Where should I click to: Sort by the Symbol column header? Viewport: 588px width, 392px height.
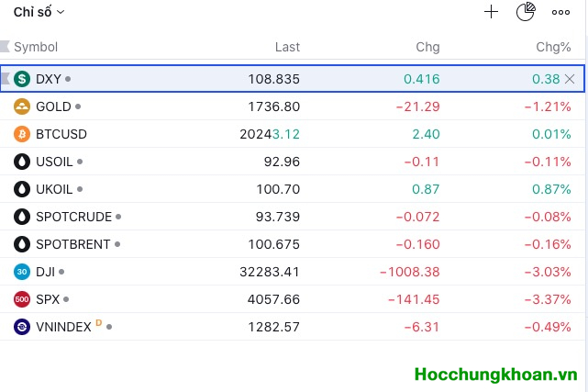tap(36, 47)
